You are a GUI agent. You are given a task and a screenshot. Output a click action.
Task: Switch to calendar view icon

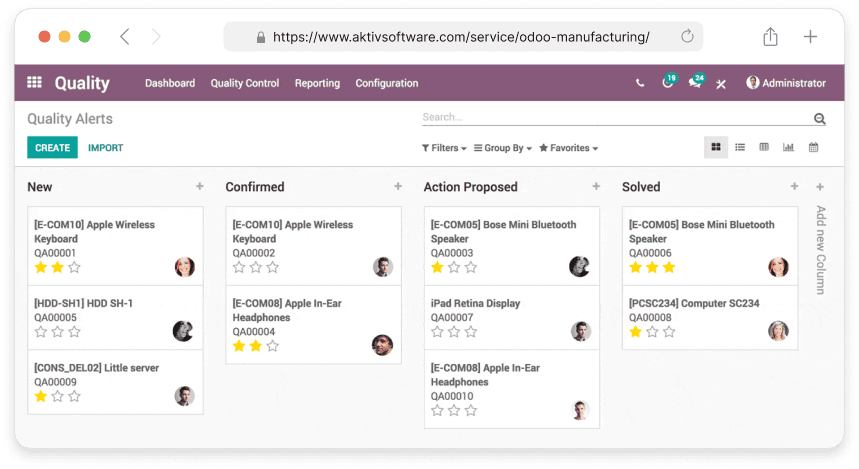tap(813, 147)
